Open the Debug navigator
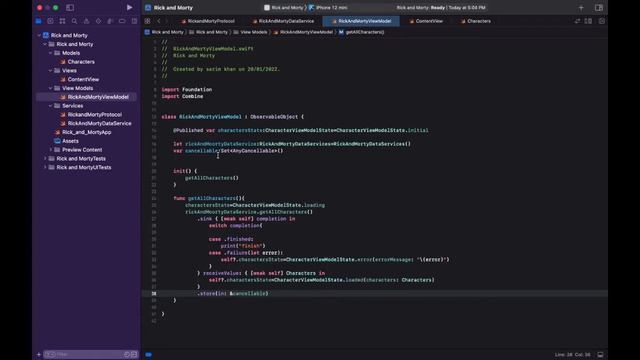Screen dimensions: 640x360 click(110, 21)
